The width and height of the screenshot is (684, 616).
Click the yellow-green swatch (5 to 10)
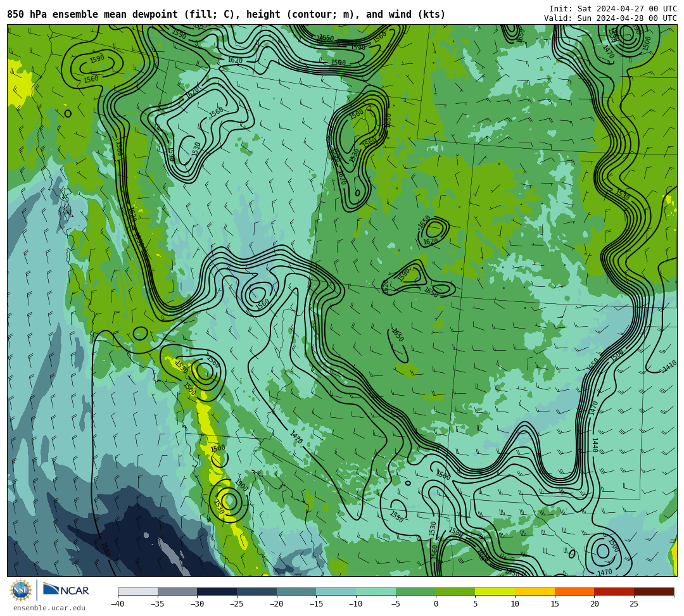pos(495,591)
